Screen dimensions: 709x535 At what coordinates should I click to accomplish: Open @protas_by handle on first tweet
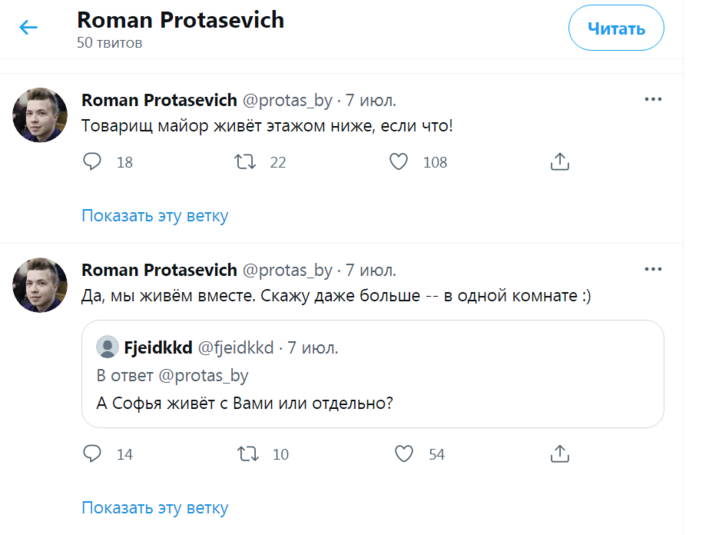pyautogui.click(x=287, y=100)
